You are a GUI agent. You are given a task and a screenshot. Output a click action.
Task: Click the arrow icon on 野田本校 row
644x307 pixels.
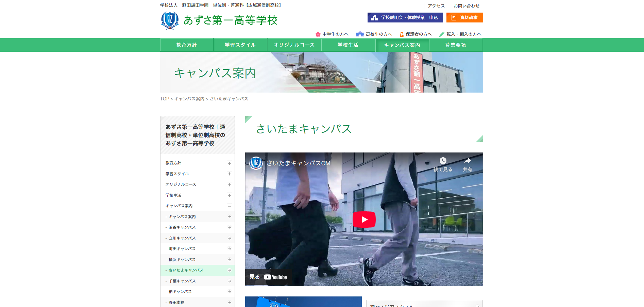point(230,303)
